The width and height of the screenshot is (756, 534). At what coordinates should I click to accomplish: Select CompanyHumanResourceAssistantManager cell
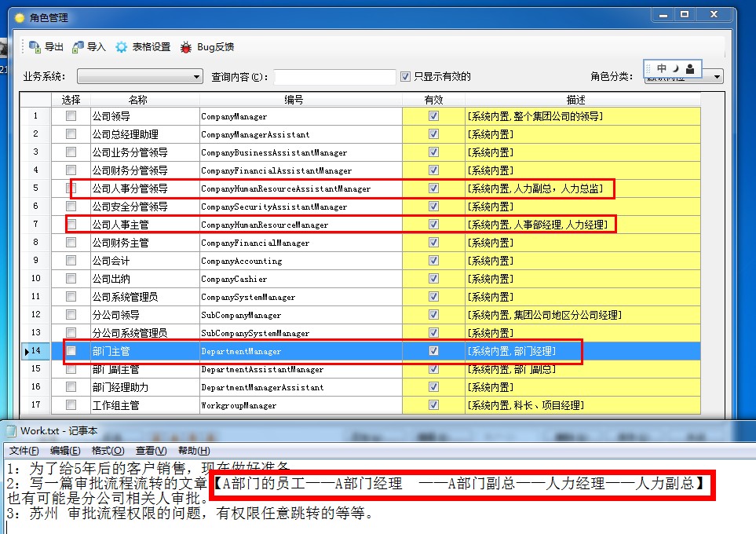[301, 188]
